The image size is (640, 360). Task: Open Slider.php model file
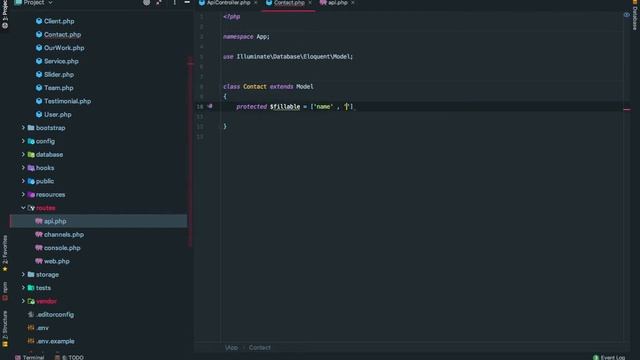(x=59, y=75)
